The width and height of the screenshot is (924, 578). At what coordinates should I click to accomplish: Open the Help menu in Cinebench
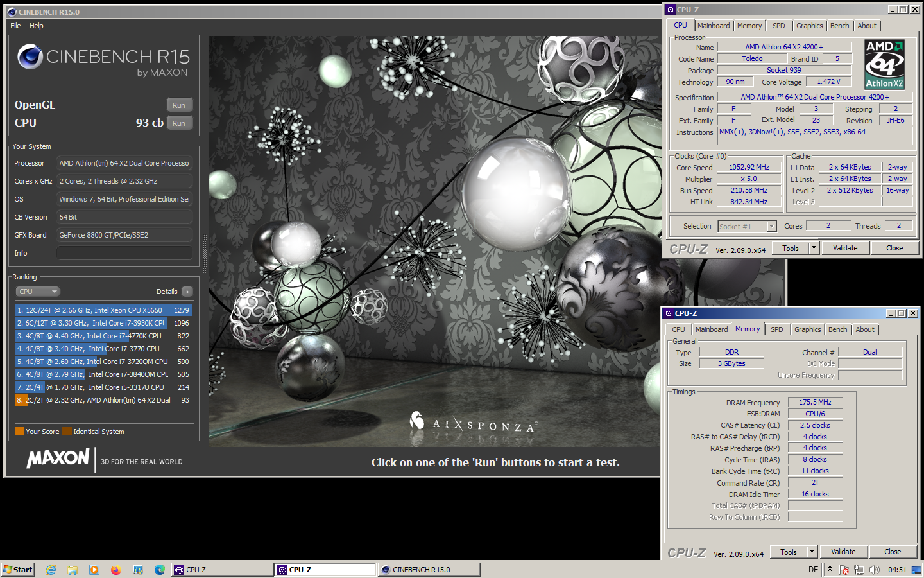[37, 26]
